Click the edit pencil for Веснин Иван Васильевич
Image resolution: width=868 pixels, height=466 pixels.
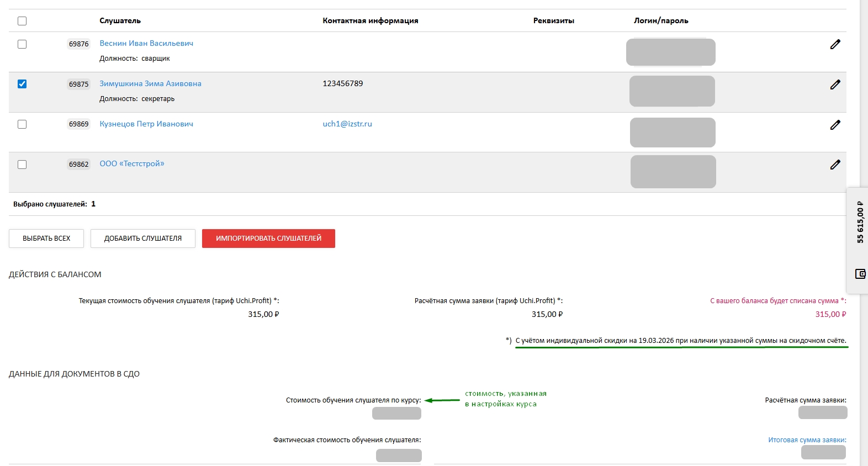[835, 44]
